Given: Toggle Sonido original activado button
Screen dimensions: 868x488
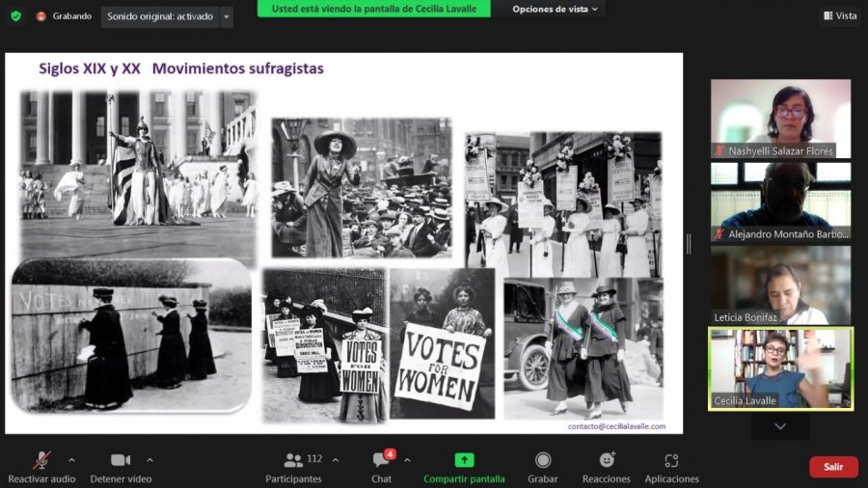Looking at the screenshot, I should click(159, 16).
